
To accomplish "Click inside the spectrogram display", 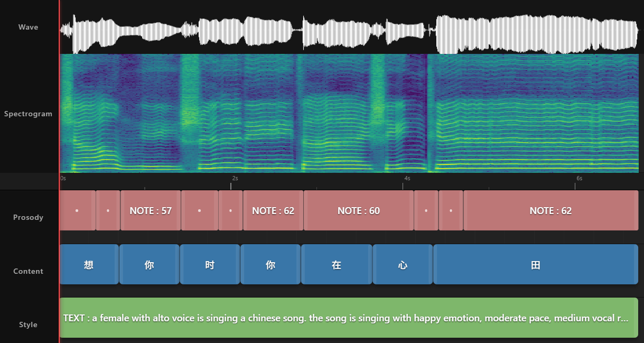I will (x=349, y=113).
